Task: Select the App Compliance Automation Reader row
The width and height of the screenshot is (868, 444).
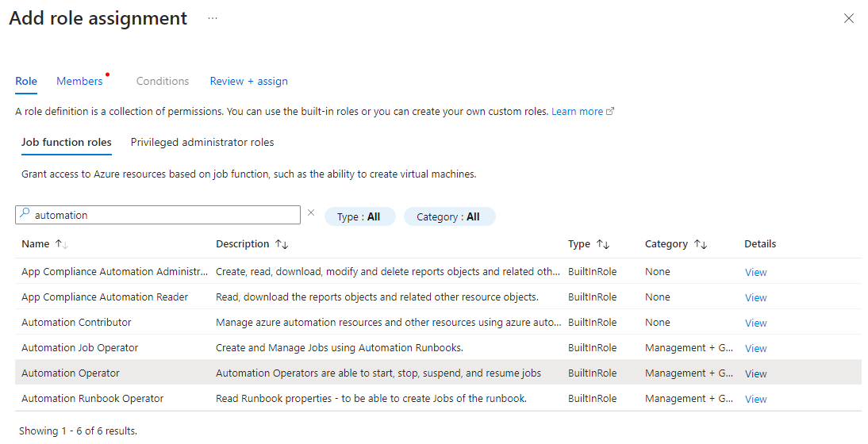Action: pos(105,297)
